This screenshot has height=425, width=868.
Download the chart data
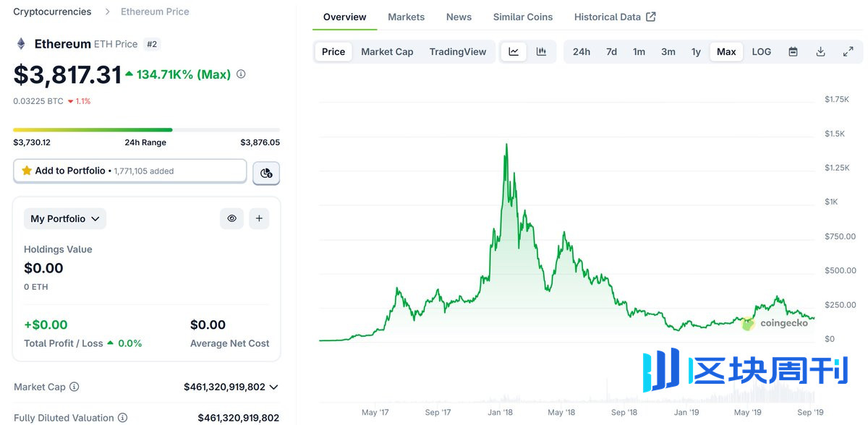point(820,51)
